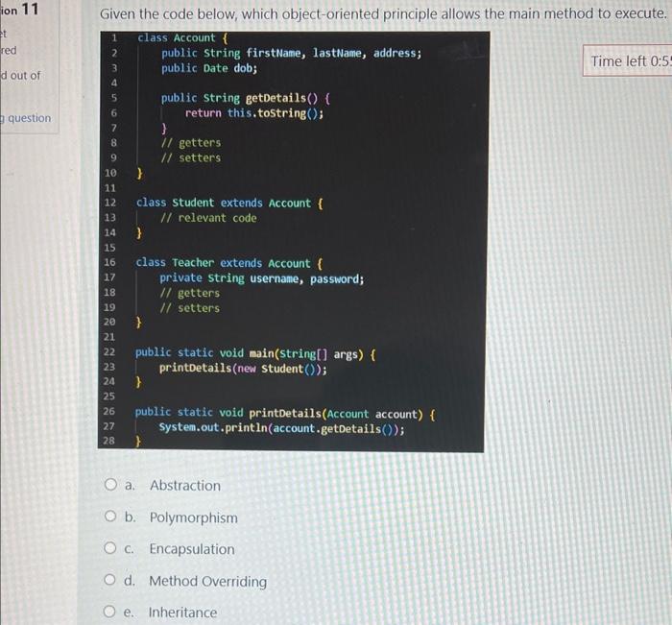
Task: Select answer c. Encapsulation
Action: pyautogui.click(x=110, y=548)
